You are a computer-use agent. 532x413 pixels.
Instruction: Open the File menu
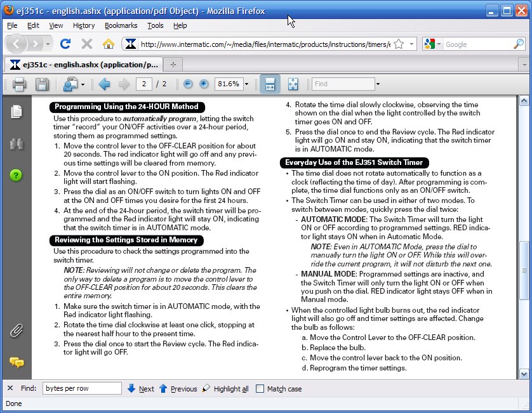(x=12, y=25)
